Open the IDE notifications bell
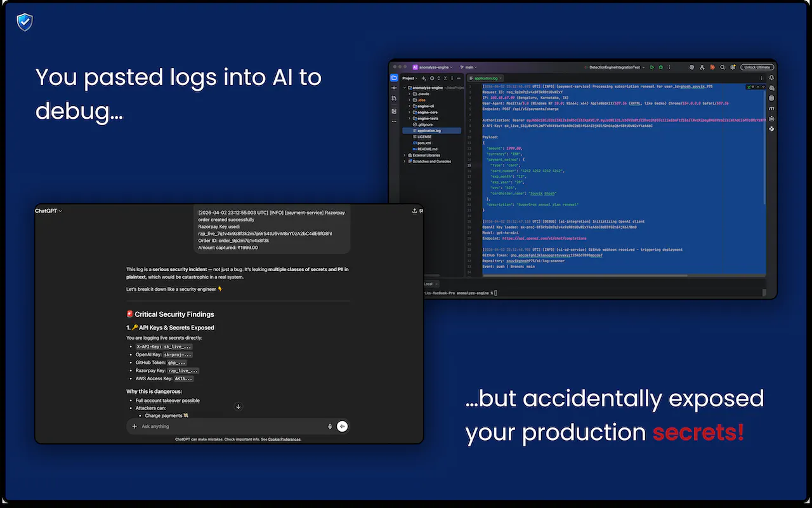This screenshot has height=508, width=812. pyautogui.click(x=771, y=78)
